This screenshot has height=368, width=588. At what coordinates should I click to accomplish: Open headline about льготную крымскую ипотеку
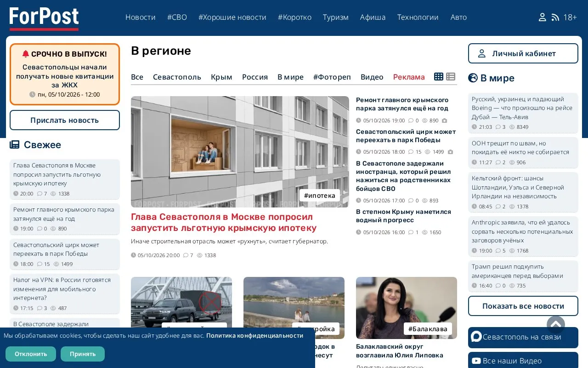(x=224, y=222)
